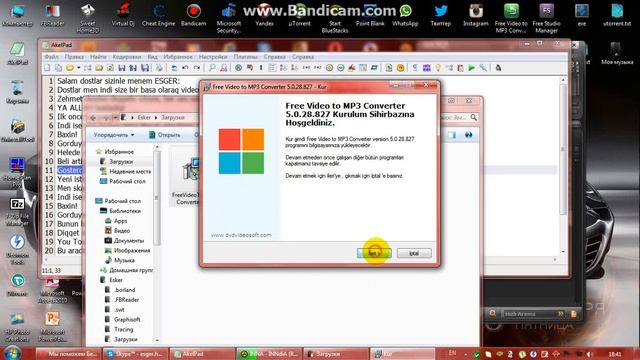Select Загрузки under Избранное in Explorer
This screenshot has height=360, width=640.
(116, 162)
